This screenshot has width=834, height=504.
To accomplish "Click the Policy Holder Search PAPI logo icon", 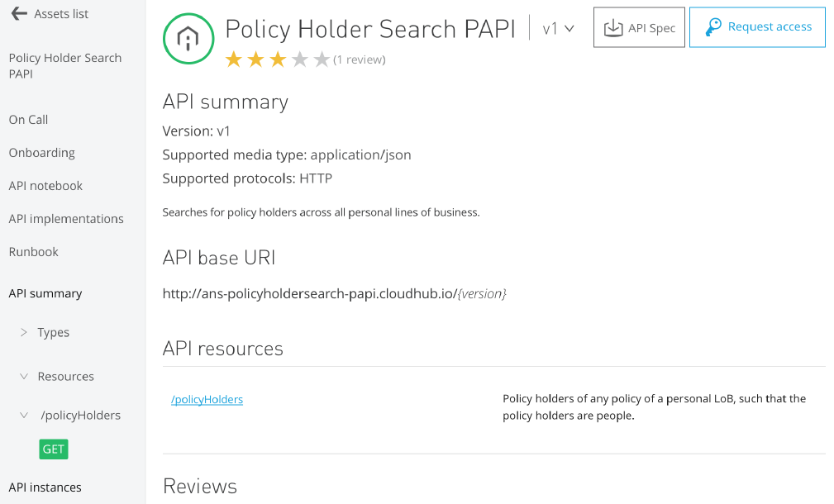I will pos(189,38).
